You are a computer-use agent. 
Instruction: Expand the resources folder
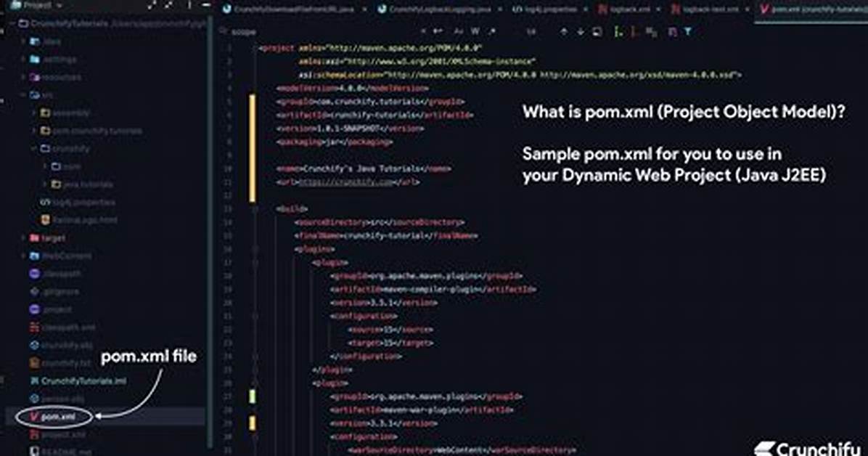pyautogui.click(x=24, y=77)
